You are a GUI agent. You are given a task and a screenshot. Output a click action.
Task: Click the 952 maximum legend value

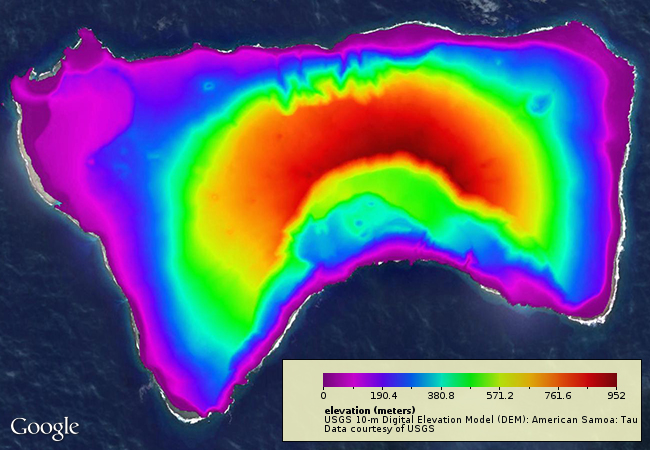[x=617, y=396]
